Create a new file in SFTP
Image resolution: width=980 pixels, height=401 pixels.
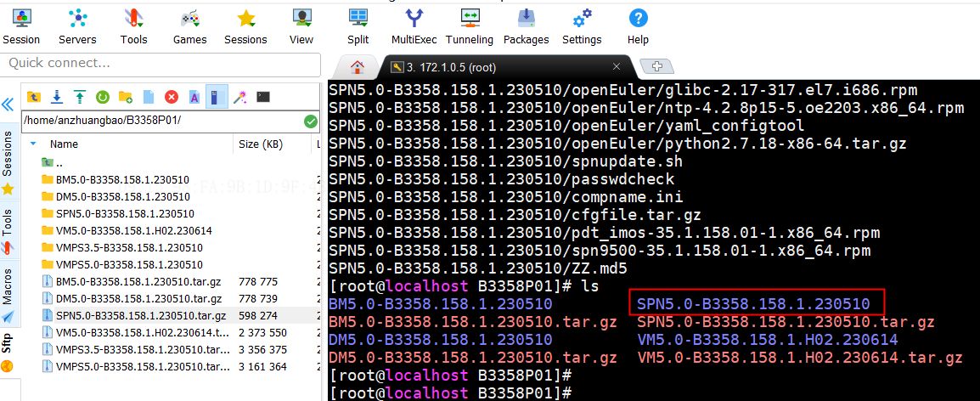coord(148,97)
